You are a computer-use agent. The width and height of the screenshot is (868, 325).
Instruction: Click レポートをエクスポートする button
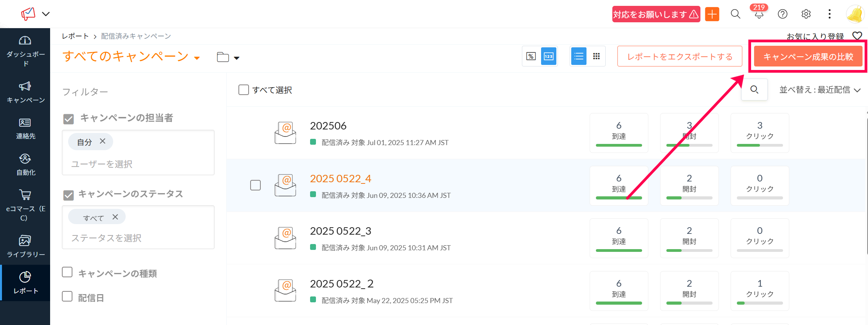tap(680, 57)
